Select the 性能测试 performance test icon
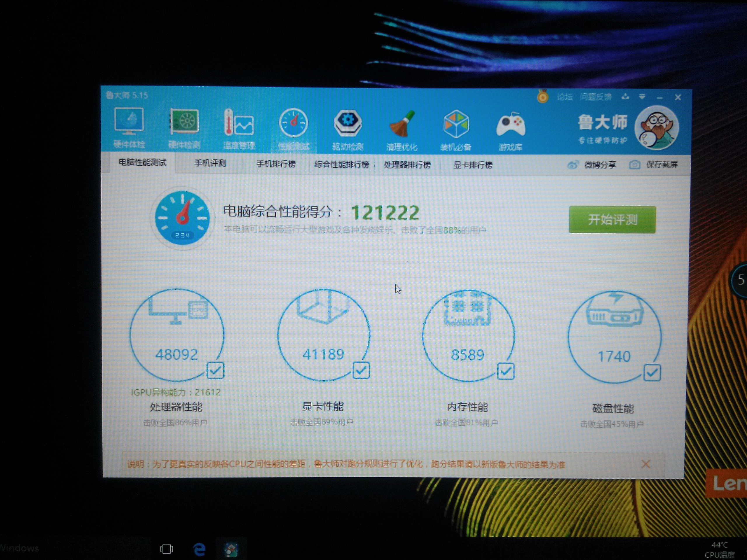The width and height of the screenshot is (747, 560). 294,129
